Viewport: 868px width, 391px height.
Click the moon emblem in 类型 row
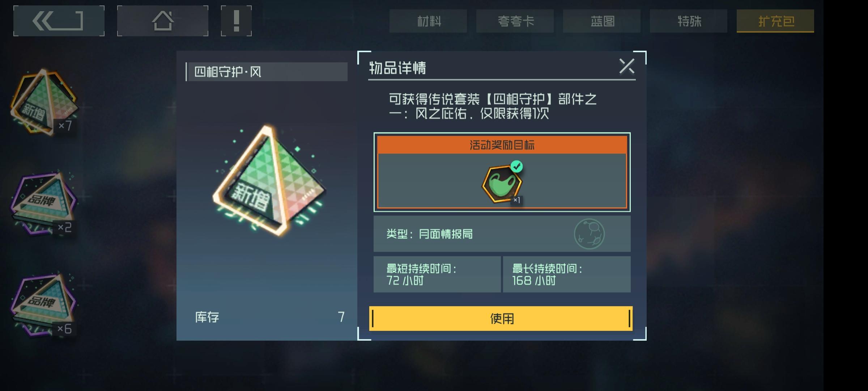click(589, 234)
